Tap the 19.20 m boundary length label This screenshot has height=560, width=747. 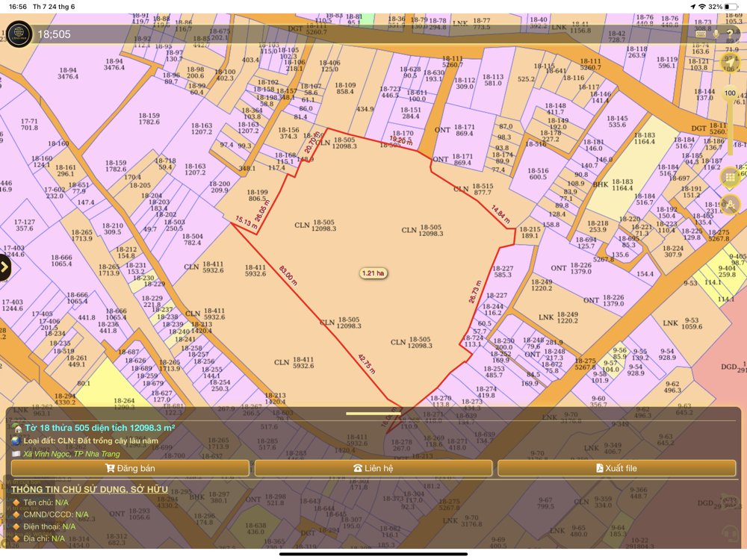[x=400, y=140]
